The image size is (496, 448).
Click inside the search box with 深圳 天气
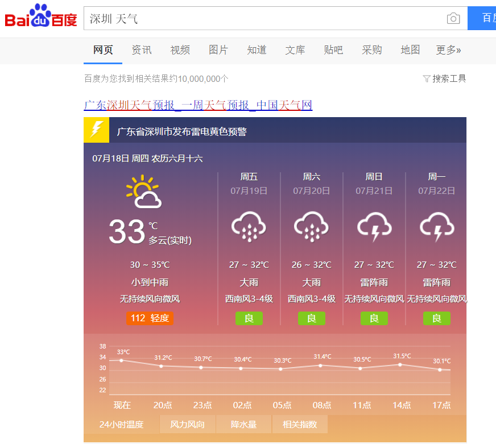click(x=266, y=18)
